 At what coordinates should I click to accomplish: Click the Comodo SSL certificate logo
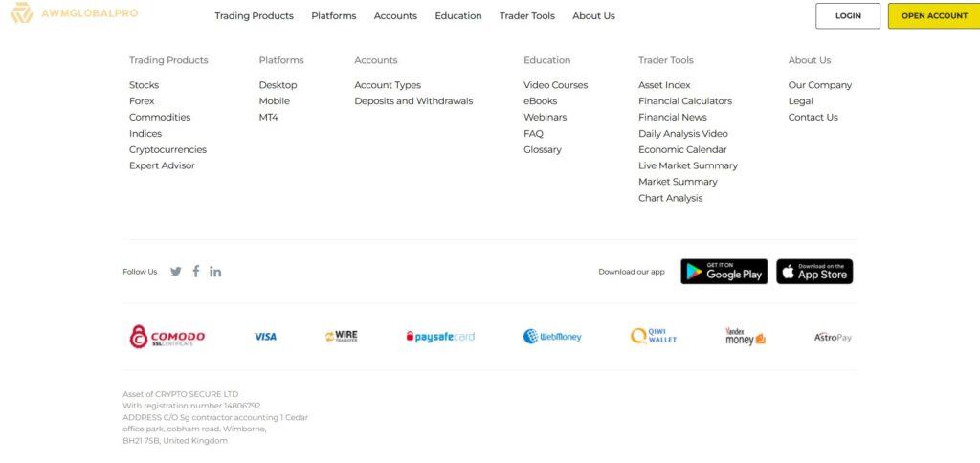point(167,337)
